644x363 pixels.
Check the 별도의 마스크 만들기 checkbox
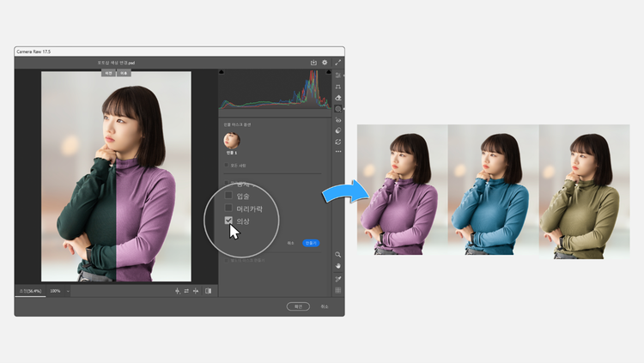227,260
